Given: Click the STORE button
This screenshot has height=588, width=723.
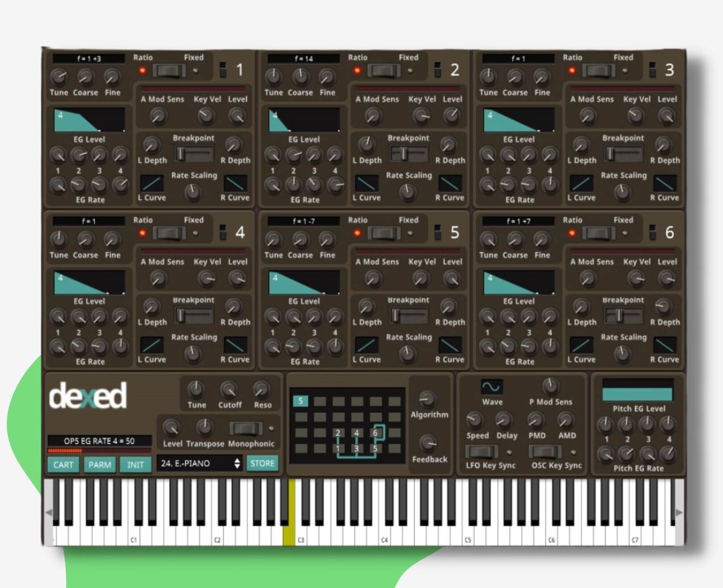Looking at the screenshot, I should 262,464.
